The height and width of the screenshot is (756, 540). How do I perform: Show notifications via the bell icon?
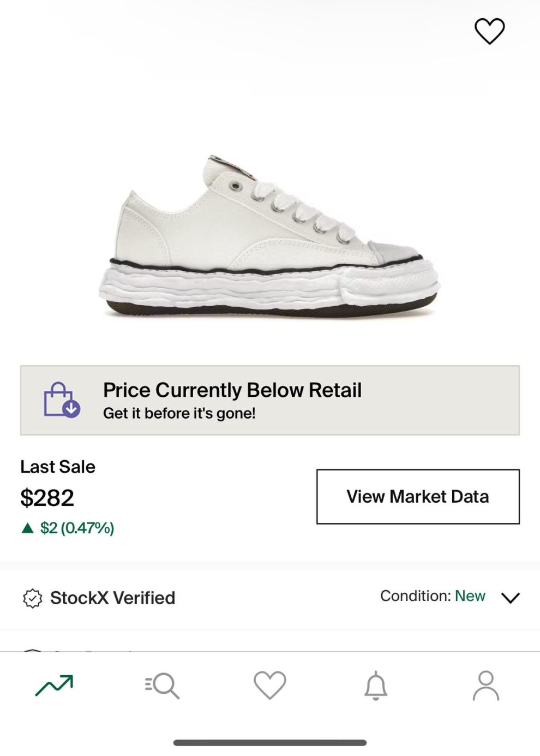tap(376, 686)
